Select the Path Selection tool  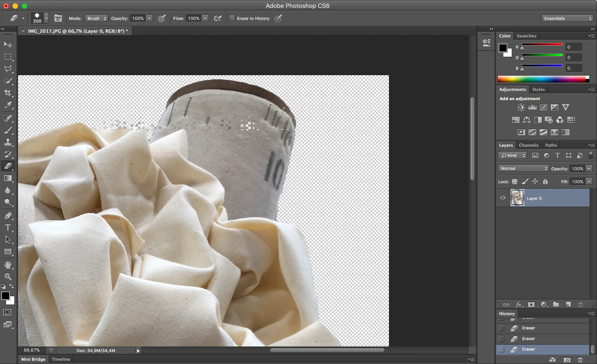(x=8, y=240)
